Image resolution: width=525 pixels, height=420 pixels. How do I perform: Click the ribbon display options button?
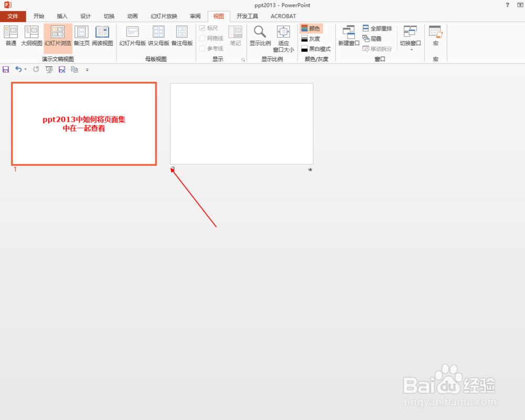[x=520, y=5]
